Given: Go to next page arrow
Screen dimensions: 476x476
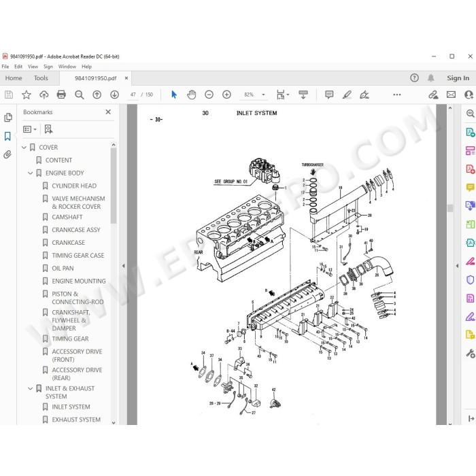Looking at the screenshot, I should [x=114, y=95].
